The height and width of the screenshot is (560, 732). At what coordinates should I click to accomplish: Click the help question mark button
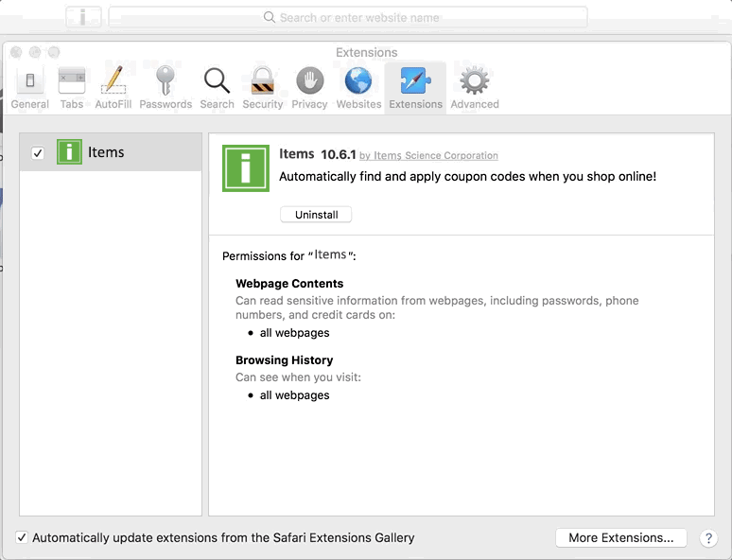(708, 538)
